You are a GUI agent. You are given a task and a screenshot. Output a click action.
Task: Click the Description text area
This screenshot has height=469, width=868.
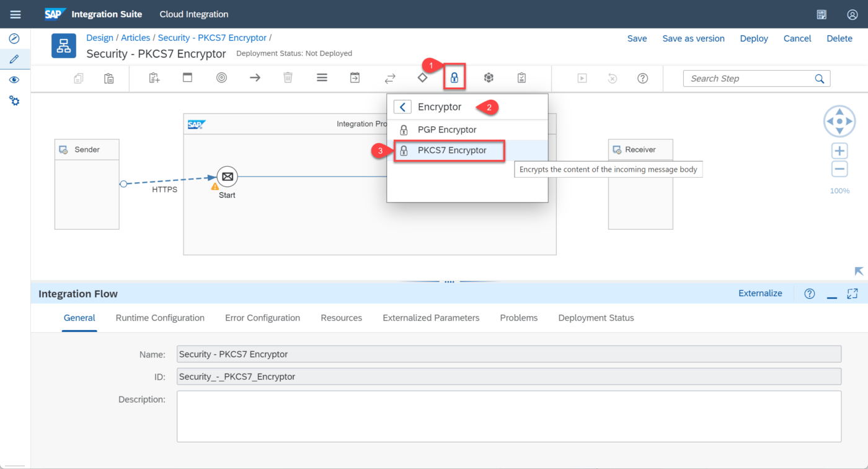(509, 416)
